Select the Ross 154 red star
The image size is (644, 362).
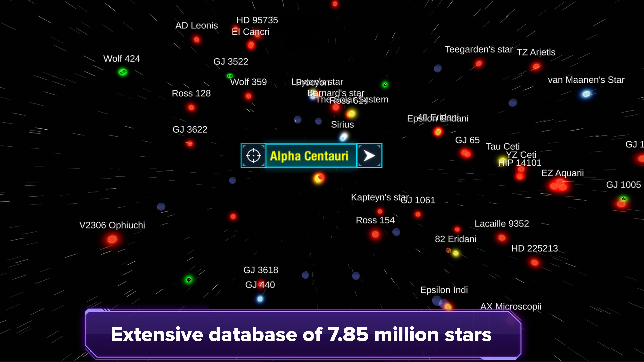point(375,234)
